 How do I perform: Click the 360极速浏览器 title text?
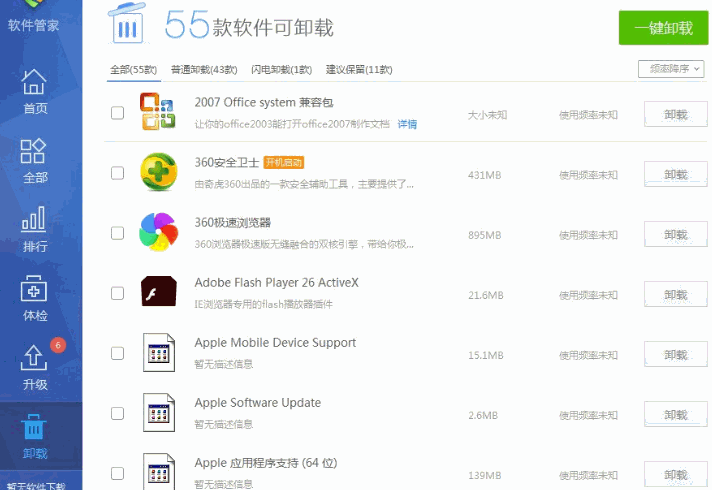tap(232, 223)
